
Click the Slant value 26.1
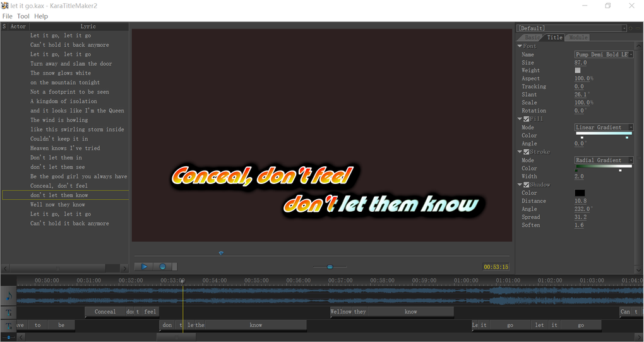tap(580, 95)
